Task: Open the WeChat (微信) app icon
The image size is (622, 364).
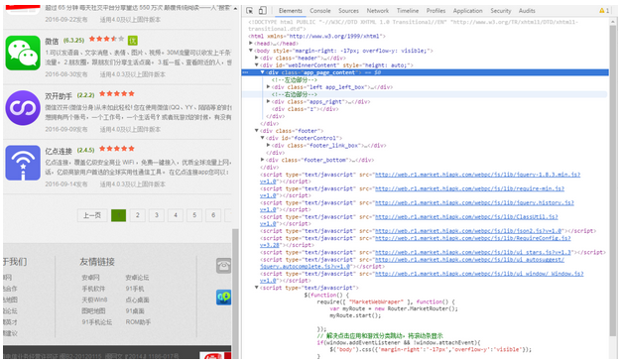Action: point(23,53)
